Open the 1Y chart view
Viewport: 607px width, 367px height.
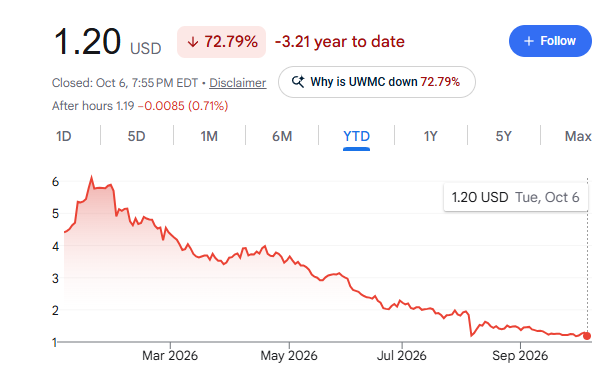click(430, 136)
